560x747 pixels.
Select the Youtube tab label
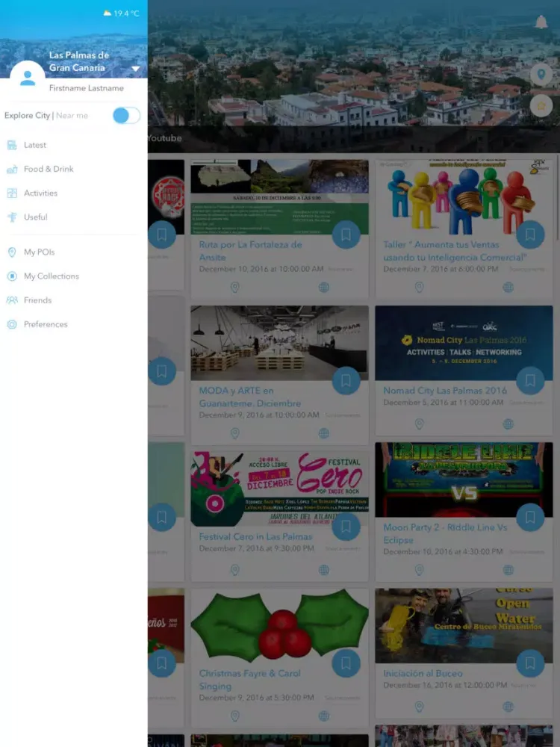(x=165, y=138)
